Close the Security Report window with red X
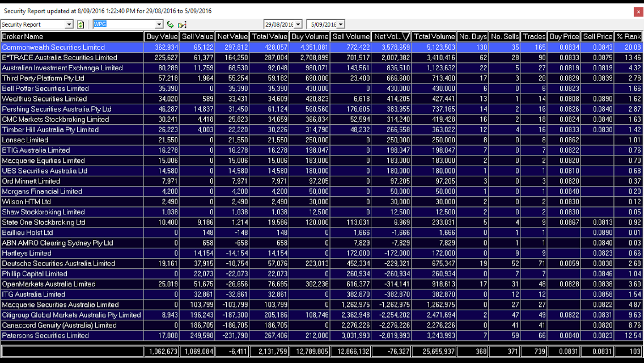Image resolution: width=644 pixels, height=363 pixels. point(638,12)
